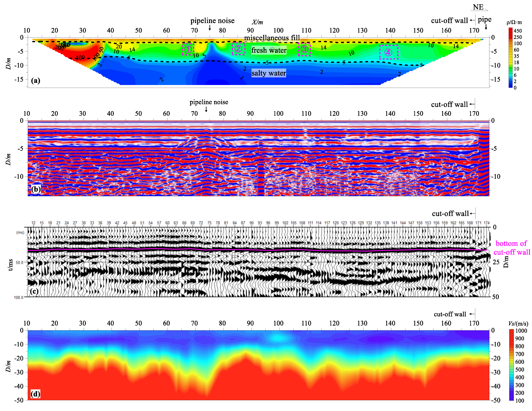This screenshot has height=411, width=532.
Task: Click the 'miscellaneous fill' annotation text
Action: pyautogui.click(x=272, y=38)
